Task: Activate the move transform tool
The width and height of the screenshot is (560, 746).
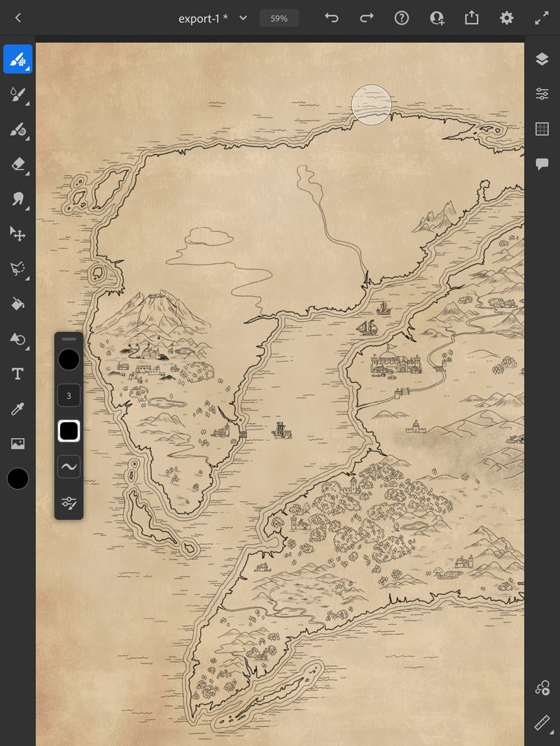Action: (x=17, y=234)
